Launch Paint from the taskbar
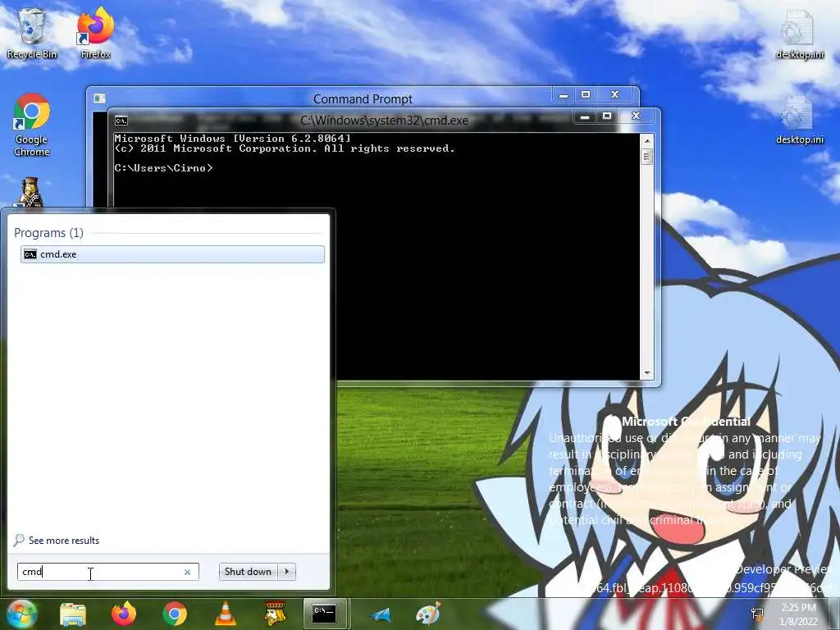 (x=428, y=614)
